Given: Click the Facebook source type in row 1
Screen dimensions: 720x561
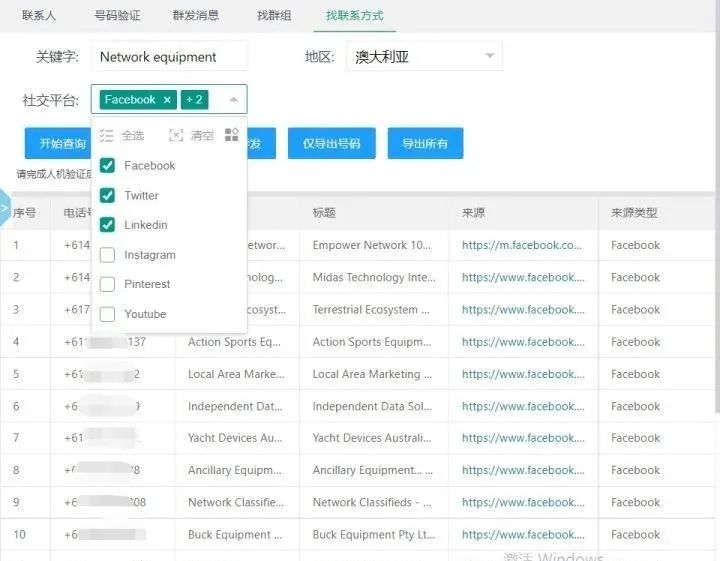Looking at the screenshot, I should (x=636, y=245).
